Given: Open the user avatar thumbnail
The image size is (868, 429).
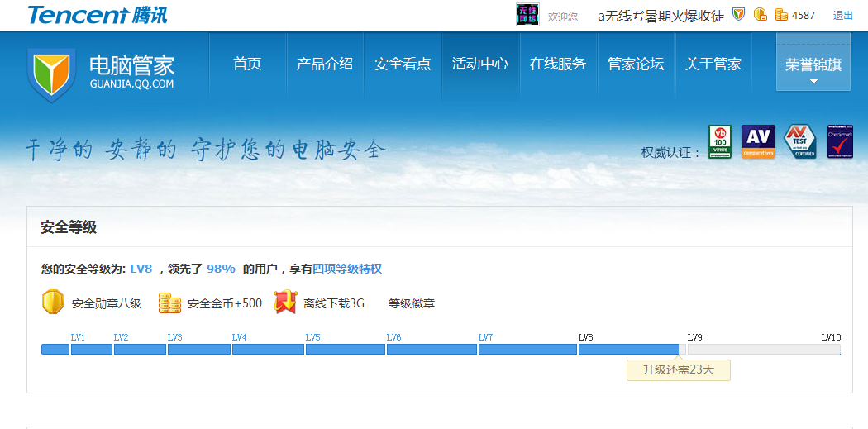Looking at the screenshot, I should tap(527, 14).
